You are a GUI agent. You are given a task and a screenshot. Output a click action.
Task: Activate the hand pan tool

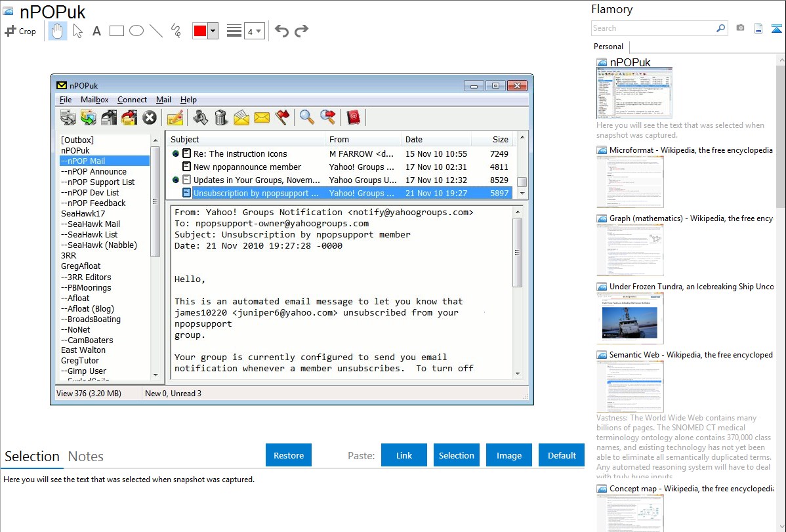[x=58, y=31]
